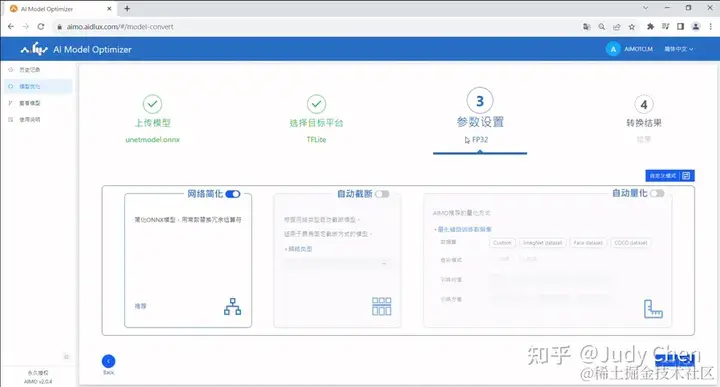720x387 pixels.
Task: Close the AI Model Optimizer tab
Action: tap(109, 9)
